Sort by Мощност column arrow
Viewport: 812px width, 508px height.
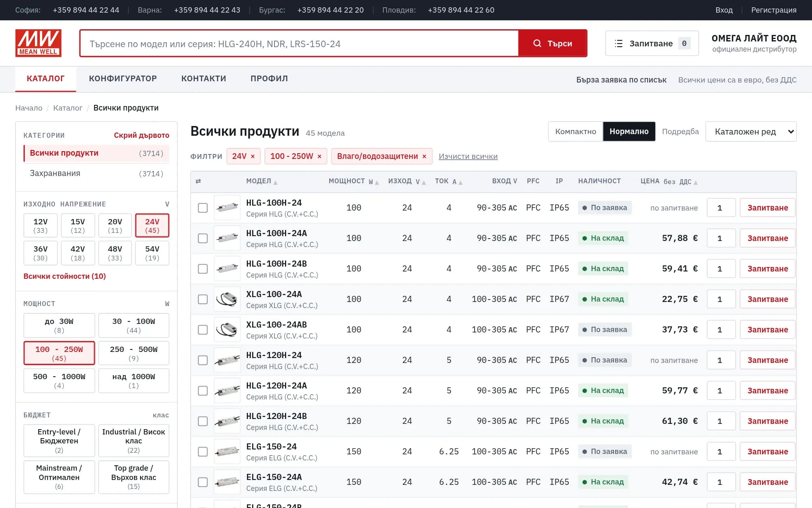(377, 182)
